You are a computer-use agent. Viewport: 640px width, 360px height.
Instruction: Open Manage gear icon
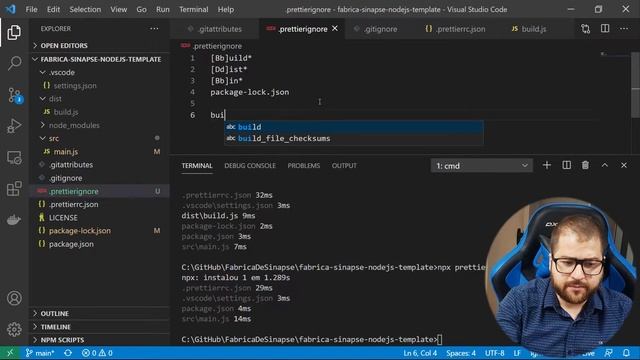point(14,329)
